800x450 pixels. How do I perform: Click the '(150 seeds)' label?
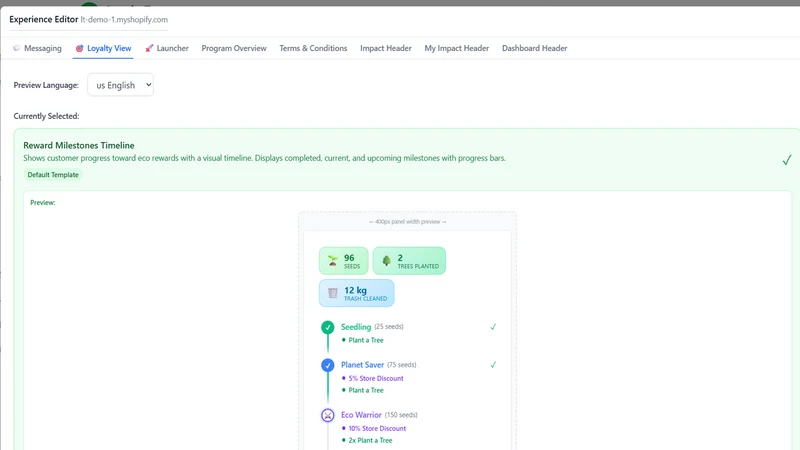401,415
